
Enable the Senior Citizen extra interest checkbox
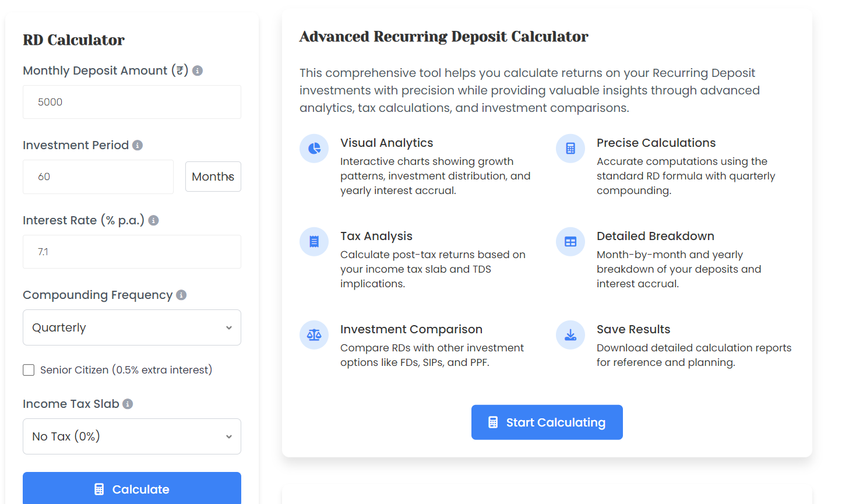[x=29, y=369]
